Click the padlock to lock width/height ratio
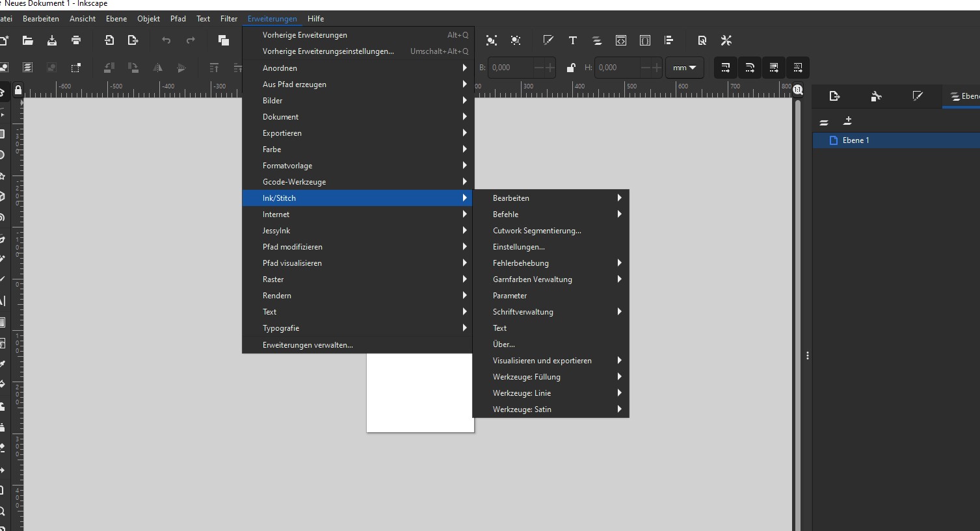980x531 pixels. pyautogui.click(x=571, y=68)
